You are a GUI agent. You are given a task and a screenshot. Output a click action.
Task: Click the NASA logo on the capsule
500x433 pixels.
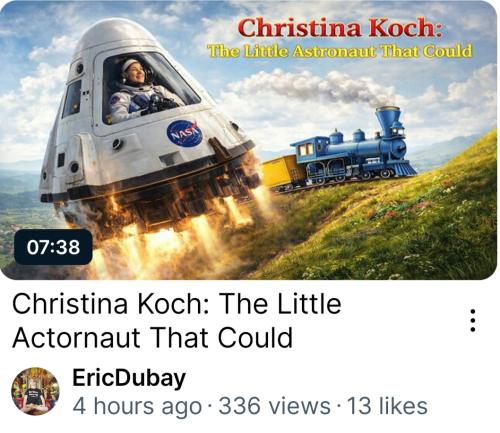[185, 133]
